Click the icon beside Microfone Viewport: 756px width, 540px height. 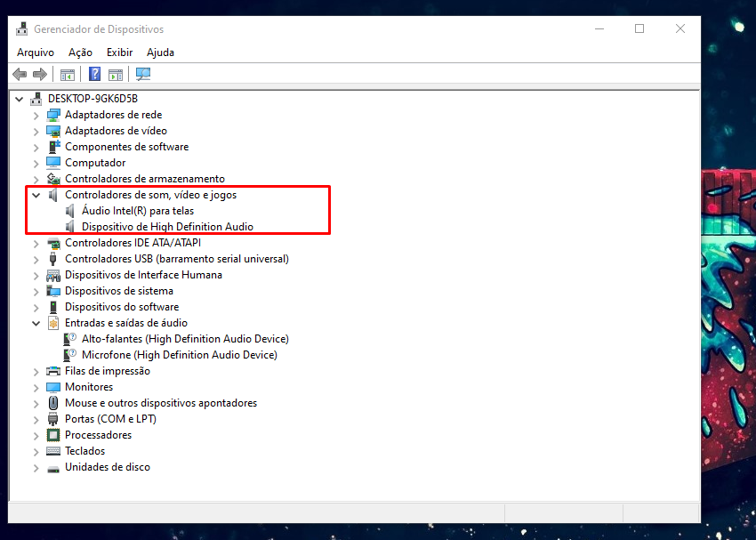(70, 354)
